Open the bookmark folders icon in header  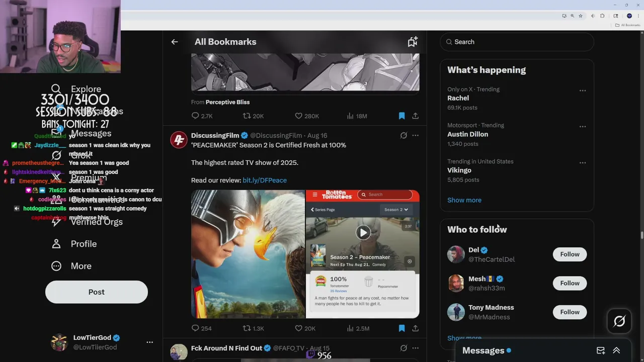click(x=413, y=42)
